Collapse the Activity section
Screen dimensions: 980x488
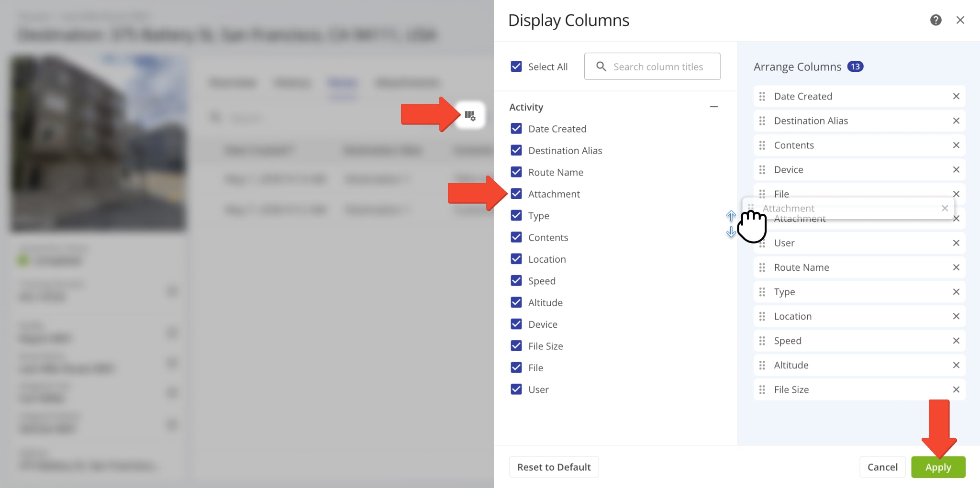coord(713,107)
